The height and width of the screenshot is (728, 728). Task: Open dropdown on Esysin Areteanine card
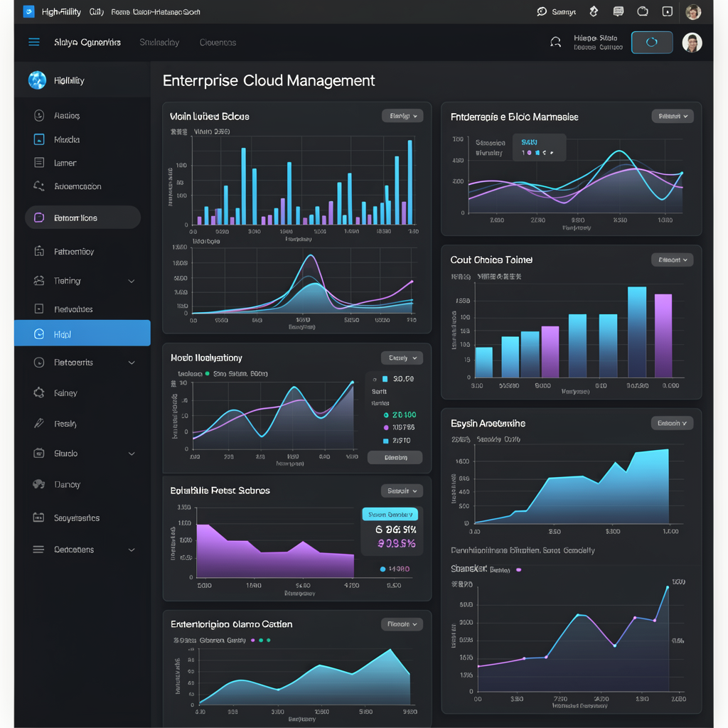point(672,423)
